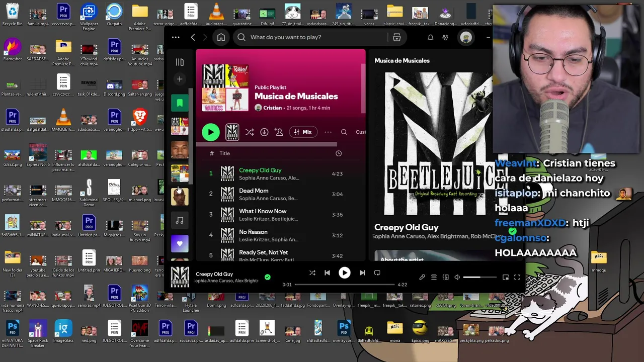
Task: Open Flameshot desktop shortcut
Action: (12, 50)
